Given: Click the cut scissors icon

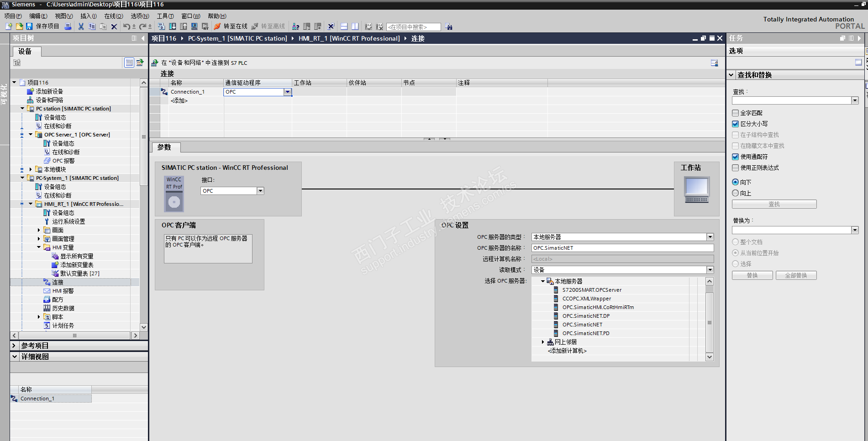Looking at the screenshot, I should point(81,26).
